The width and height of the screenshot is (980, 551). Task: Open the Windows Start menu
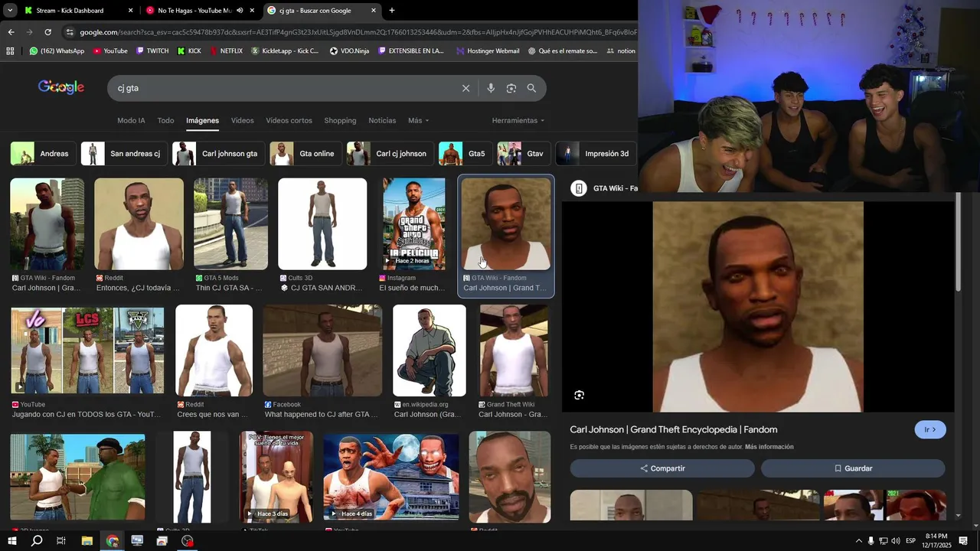(11, 541)
